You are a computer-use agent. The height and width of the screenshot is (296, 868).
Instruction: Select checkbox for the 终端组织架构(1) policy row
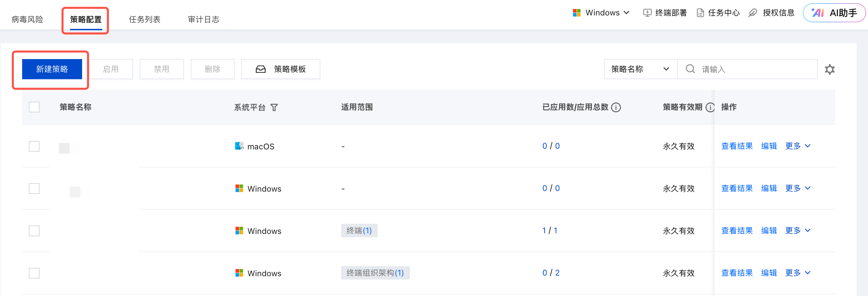(x=34, y=273)
